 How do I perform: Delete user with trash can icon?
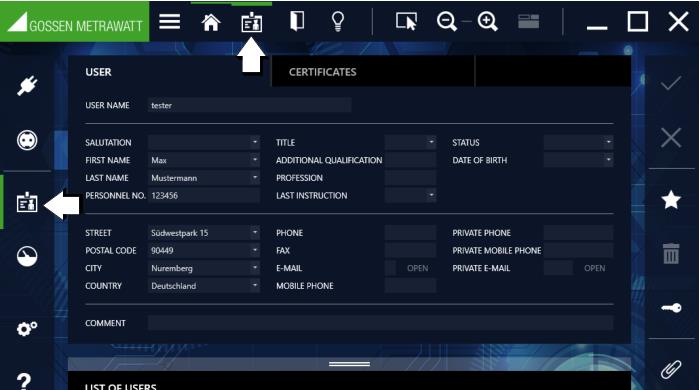671,253
